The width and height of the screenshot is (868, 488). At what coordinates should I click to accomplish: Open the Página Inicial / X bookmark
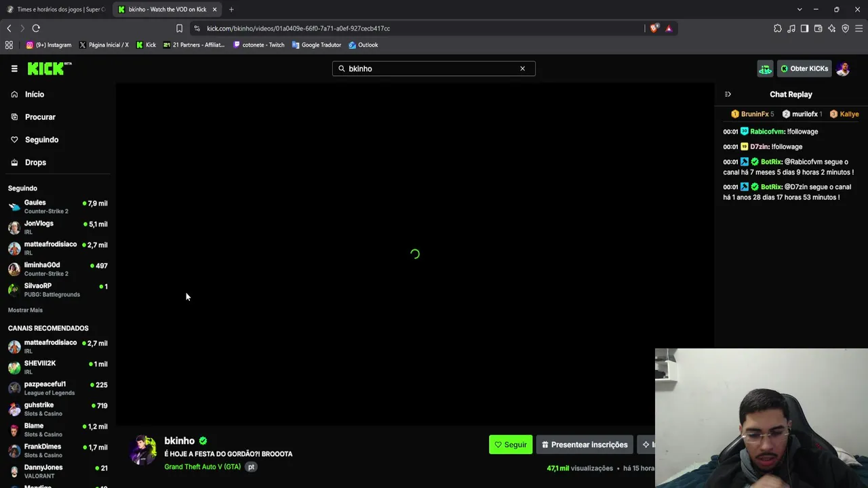pos(104,45)
